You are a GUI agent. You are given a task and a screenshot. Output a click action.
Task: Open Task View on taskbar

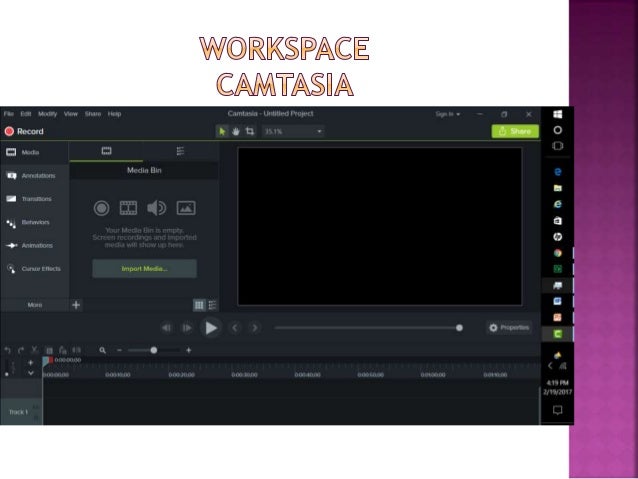click(558, 146)
